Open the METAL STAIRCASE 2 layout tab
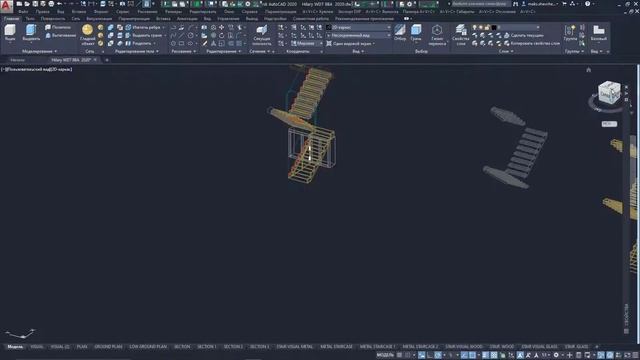This screenshot has width=640, height=360. [x=420, y=347]
